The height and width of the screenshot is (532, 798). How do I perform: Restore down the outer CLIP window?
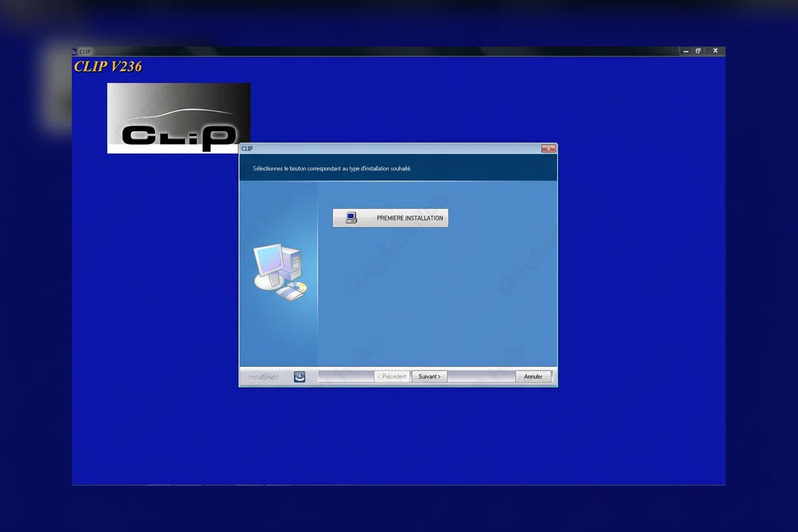point(698,51)
